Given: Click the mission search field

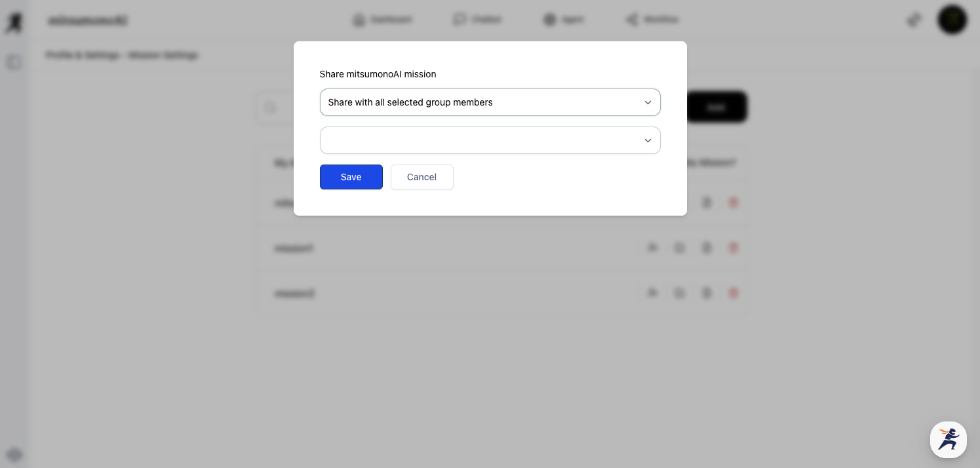Looking at the screenshot, I should 275,107.
